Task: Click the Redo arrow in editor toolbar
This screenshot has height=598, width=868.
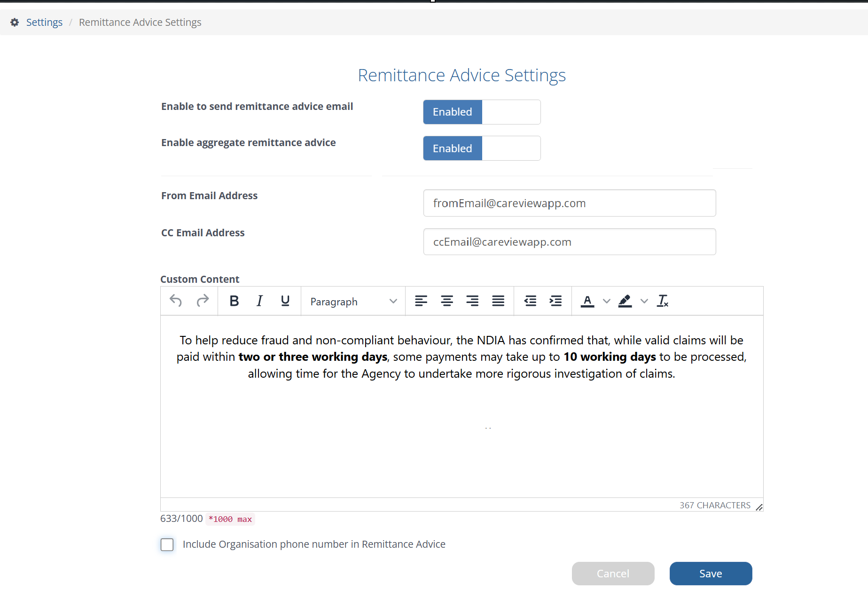Action: pos(203,301)
